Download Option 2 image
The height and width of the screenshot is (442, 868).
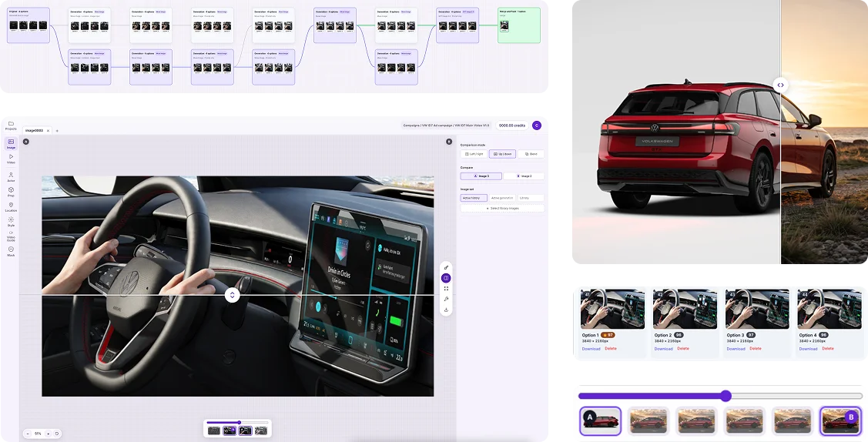pyautogui.click(x=663, y=349)
